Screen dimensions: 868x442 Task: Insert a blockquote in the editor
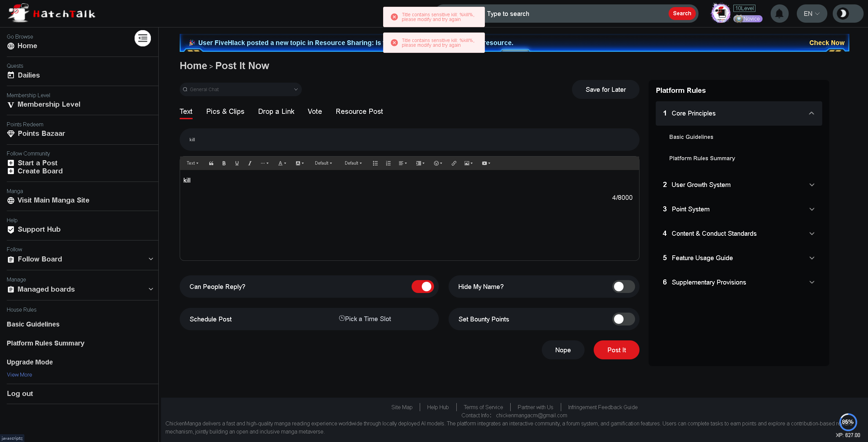click(x=211, y=163)
